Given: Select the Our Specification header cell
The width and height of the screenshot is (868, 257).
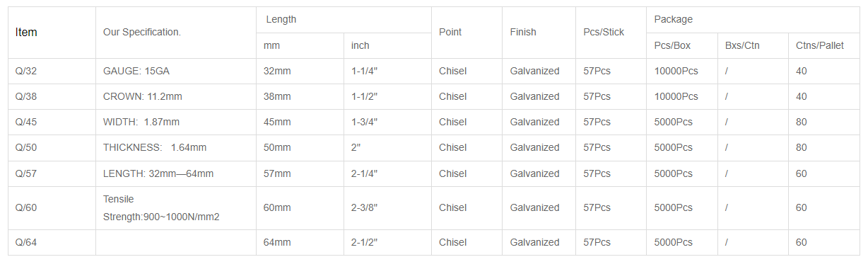Looking at the screenshot, I should (x=176, y=33).
